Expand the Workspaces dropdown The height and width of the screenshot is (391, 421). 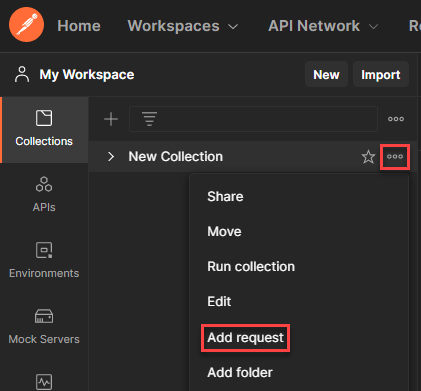[x=183, y=26]
